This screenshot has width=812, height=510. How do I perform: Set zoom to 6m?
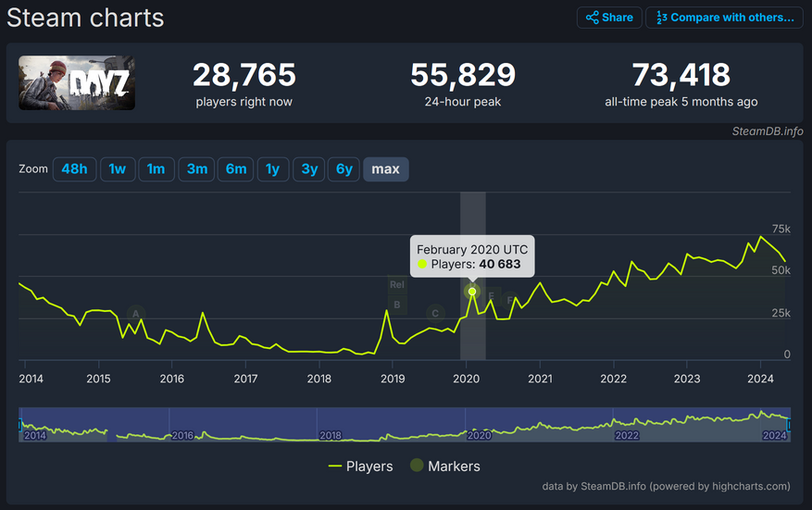[x=235, y=169]
